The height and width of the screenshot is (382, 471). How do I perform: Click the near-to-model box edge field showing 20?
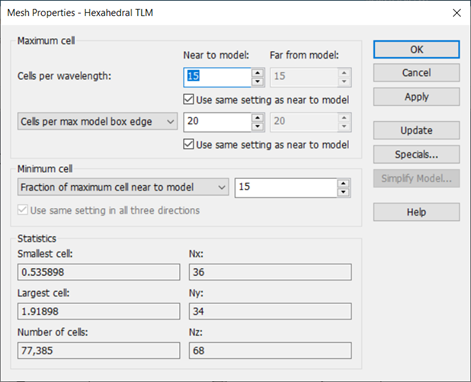click(217, 122)
